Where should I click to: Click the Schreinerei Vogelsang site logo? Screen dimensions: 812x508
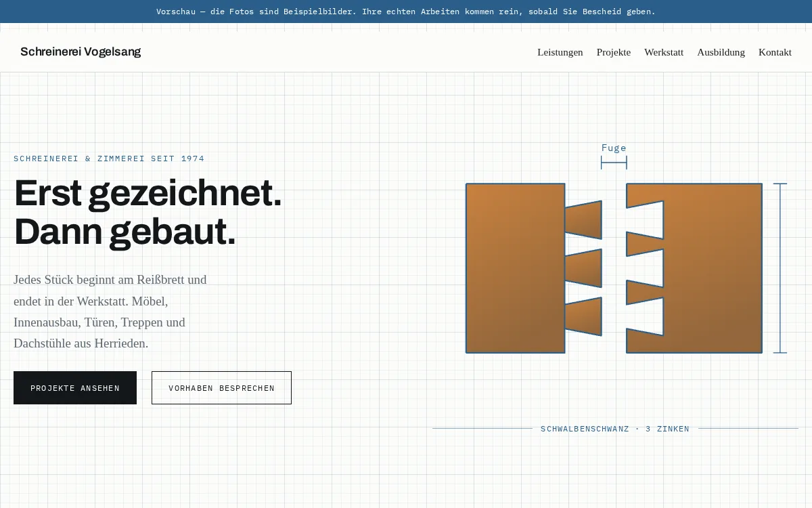[x=81, y=51]
